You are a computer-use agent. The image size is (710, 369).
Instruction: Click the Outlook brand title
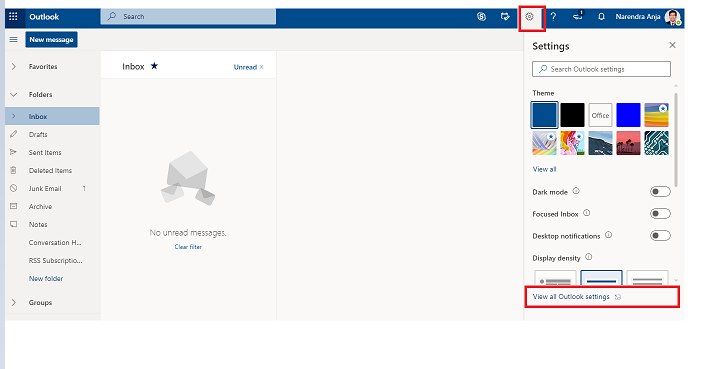tap(44, 17)
